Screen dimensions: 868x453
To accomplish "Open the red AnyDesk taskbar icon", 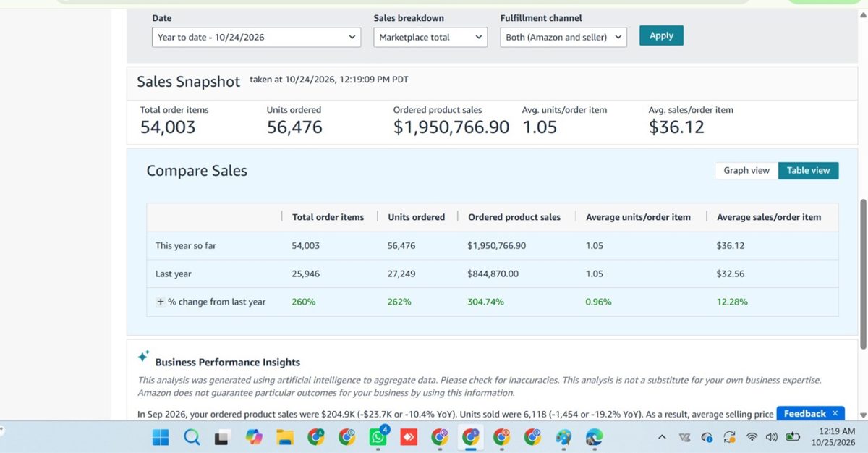I will coord(409,437).
